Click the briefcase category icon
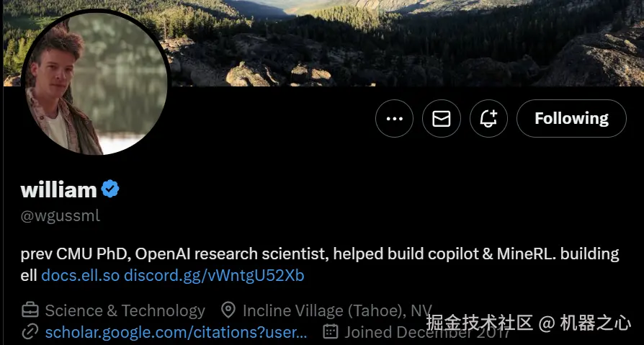 pyautogui.click(x=30, y=310)
